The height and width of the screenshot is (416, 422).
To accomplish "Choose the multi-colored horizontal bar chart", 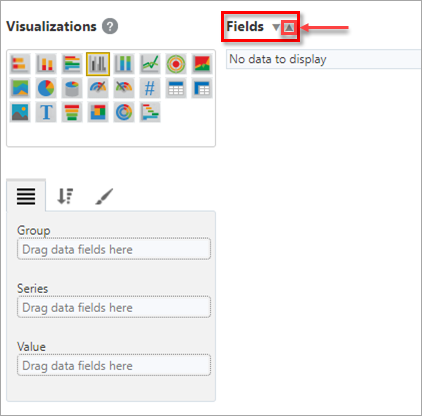I will 72,63.
